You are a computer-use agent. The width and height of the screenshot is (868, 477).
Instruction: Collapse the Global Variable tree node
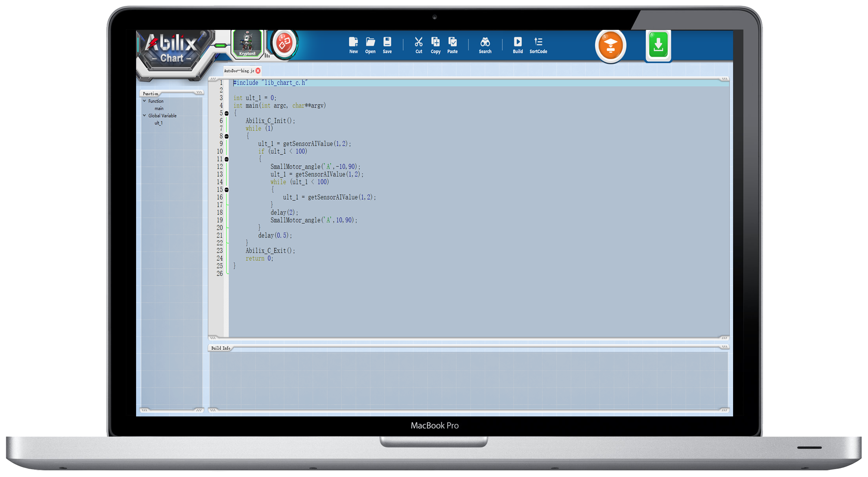(x=144, y=116)
